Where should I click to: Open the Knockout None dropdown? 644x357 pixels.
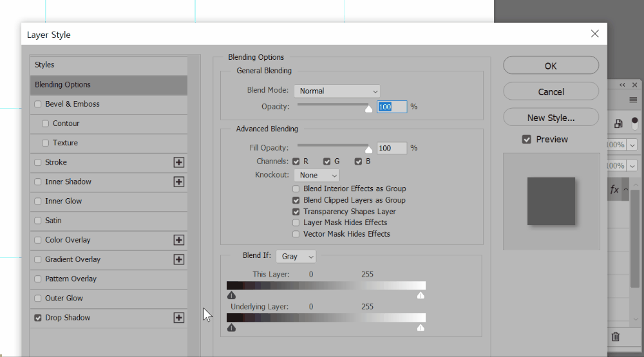click(317, 175)
